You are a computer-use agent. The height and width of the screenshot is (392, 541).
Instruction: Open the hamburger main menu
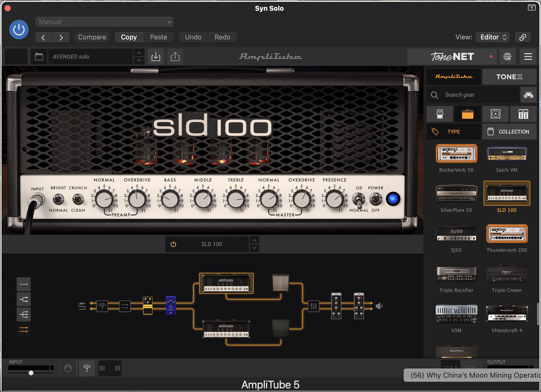pyautogui.click(x=528, y=57)
